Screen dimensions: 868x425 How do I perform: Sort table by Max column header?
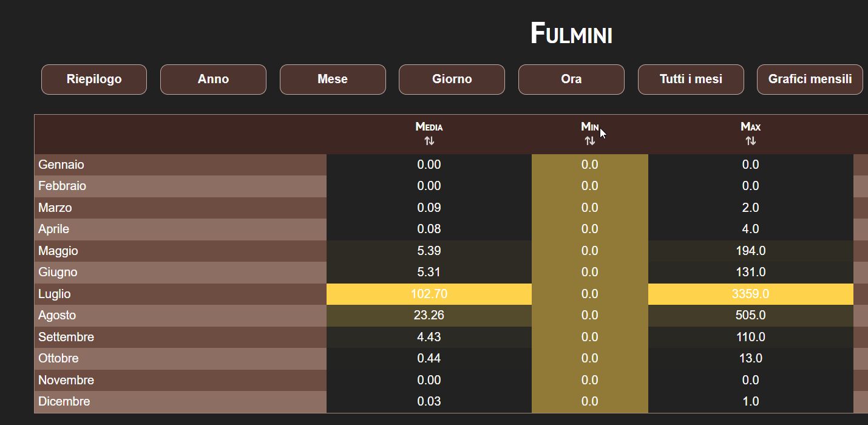pos(750,127)
